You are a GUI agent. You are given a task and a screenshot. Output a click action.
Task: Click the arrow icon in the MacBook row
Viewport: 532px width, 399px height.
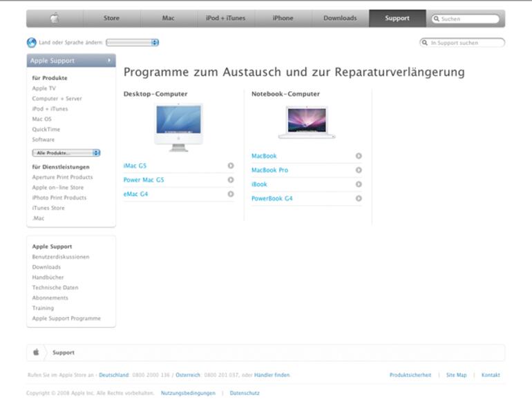coord(359,156)
